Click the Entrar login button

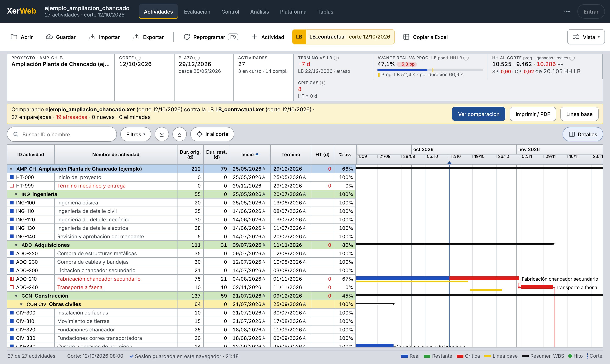tap(591, 11)
